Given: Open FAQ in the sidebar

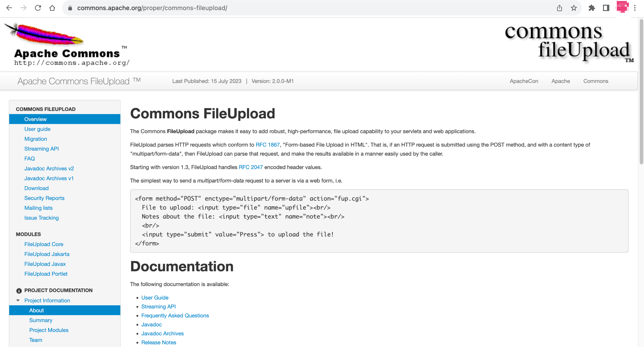Looking at the screenshot, I should click(30, 159).
